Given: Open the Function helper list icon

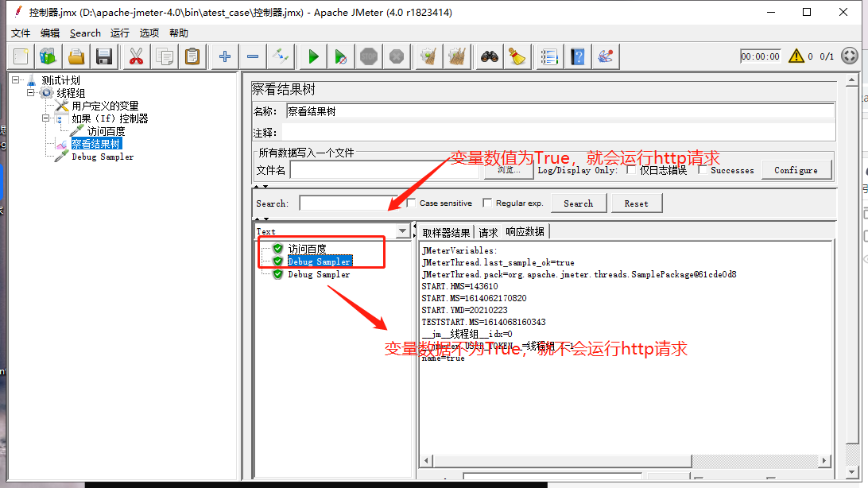Looking at the screenshot, I should 549,56.
